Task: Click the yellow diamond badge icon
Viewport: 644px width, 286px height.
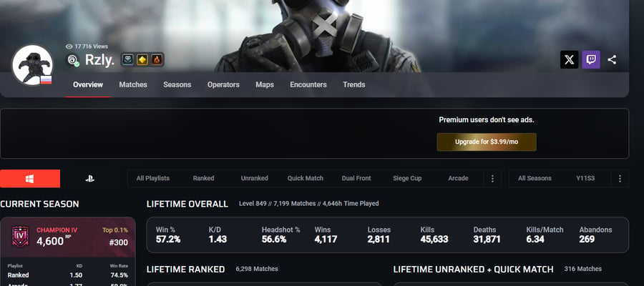Action: point(142,60)
